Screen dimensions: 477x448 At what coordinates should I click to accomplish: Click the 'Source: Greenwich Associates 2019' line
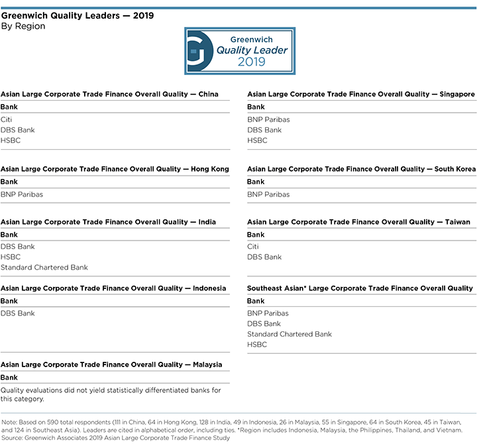coord(115,438)
